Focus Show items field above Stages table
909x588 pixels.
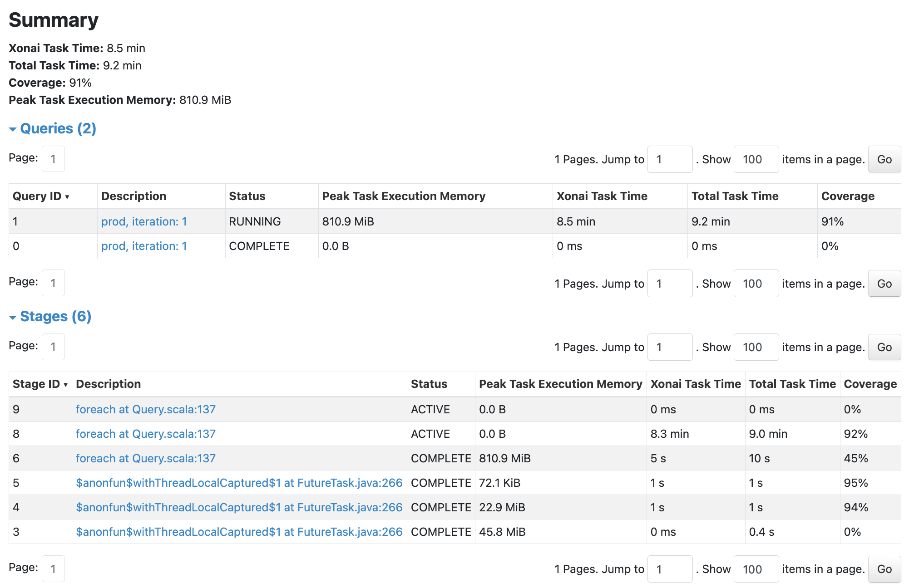pos(756,347)
